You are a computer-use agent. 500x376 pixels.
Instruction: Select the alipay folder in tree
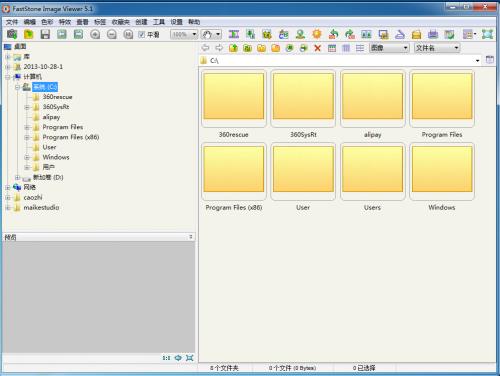pos(51,117)
